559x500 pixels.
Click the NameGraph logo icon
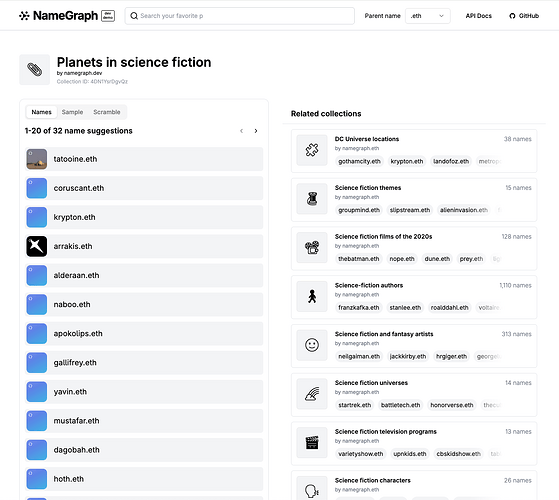click(x=24, y=16)
